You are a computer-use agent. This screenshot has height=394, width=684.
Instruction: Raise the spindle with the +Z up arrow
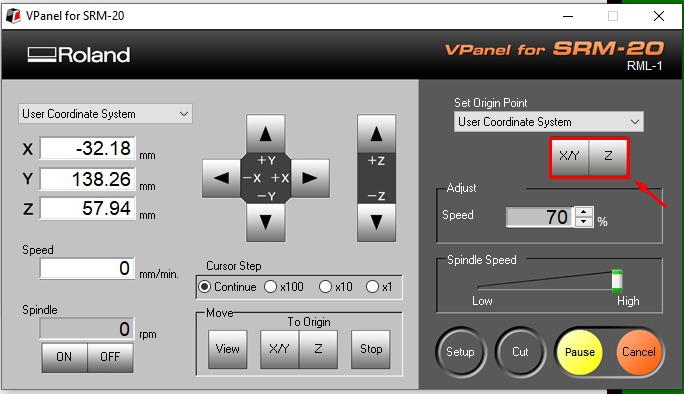pos(376,134)
